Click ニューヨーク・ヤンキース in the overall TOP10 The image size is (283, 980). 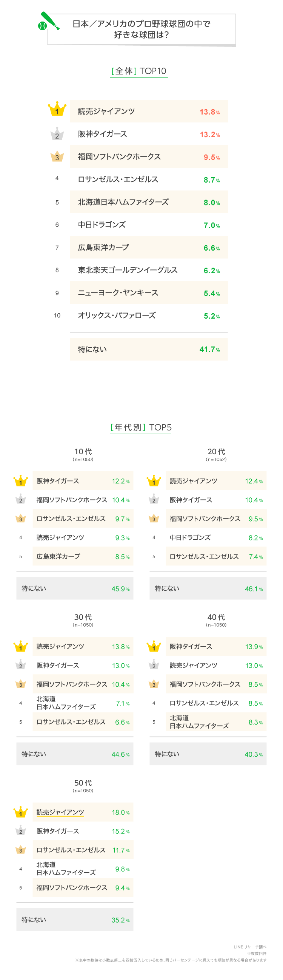pyautogui.click(x=118, y=293)
